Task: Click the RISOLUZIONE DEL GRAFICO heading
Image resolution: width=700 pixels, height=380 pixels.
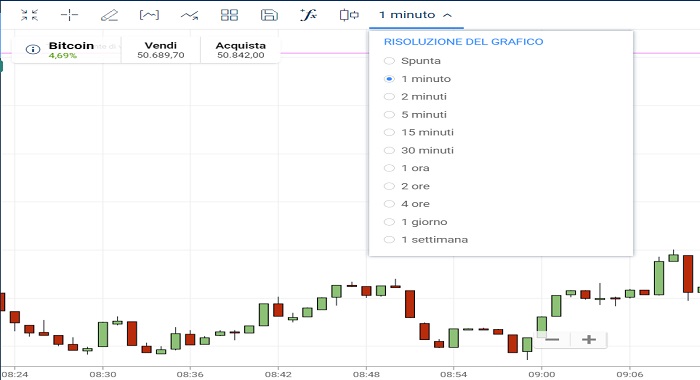Action: pos(463,42)
